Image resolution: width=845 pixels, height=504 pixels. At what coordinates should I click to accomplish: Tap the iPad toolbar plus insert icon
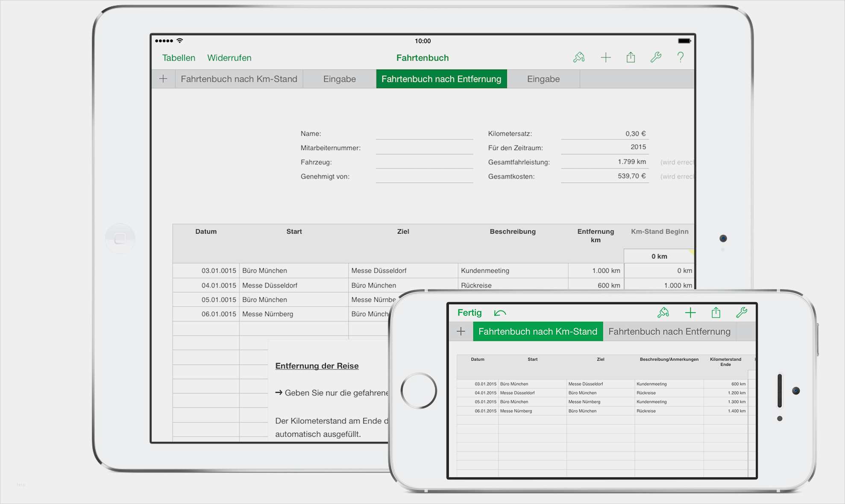coord(605,57)
